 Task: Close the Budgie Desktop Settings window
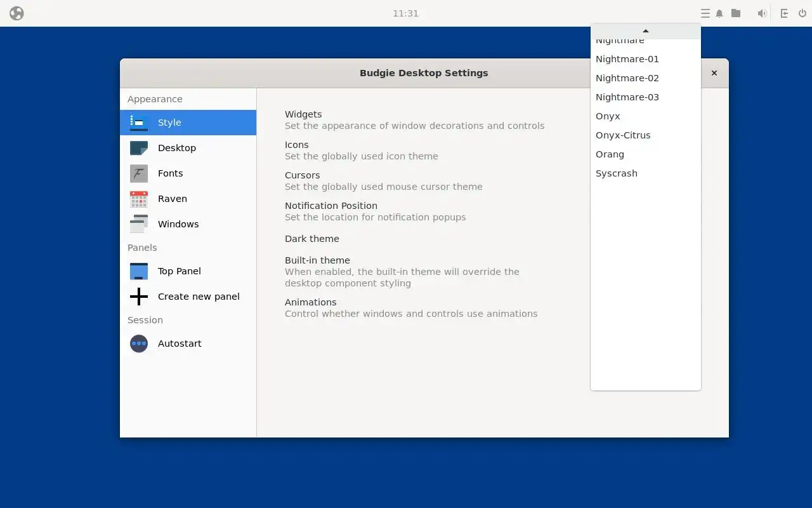click(714, 73)
